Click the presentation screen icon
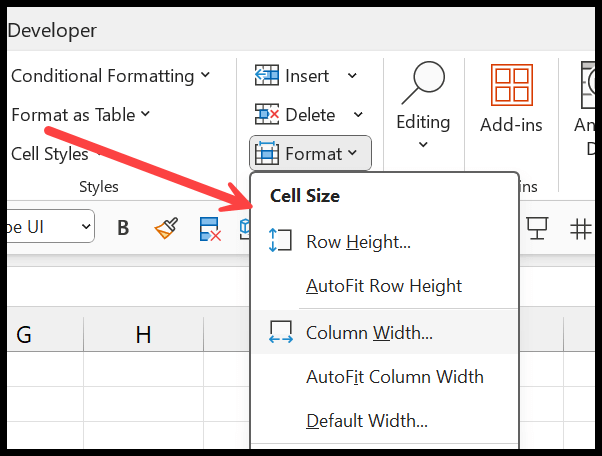This screenshot has width=602, height=456. click(537, 228)
